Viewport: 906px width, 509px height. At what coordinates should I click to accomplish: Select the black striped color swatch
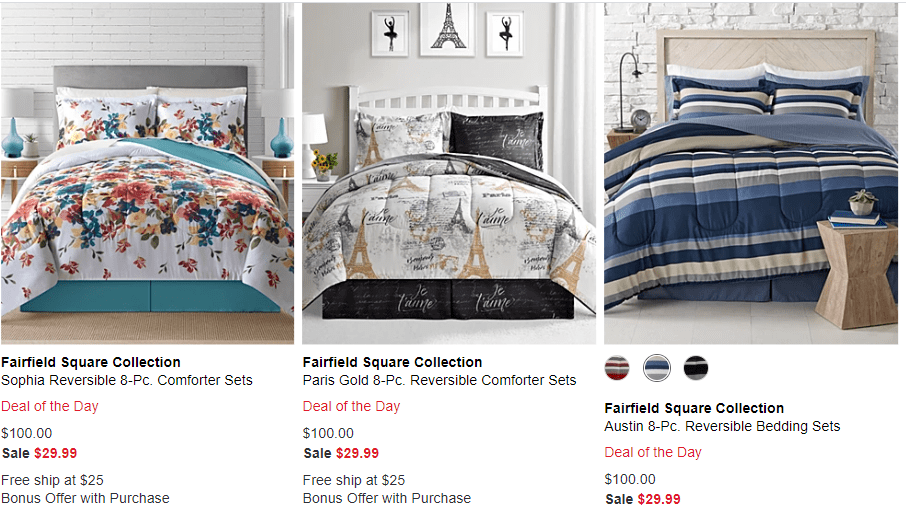[696, 368]
